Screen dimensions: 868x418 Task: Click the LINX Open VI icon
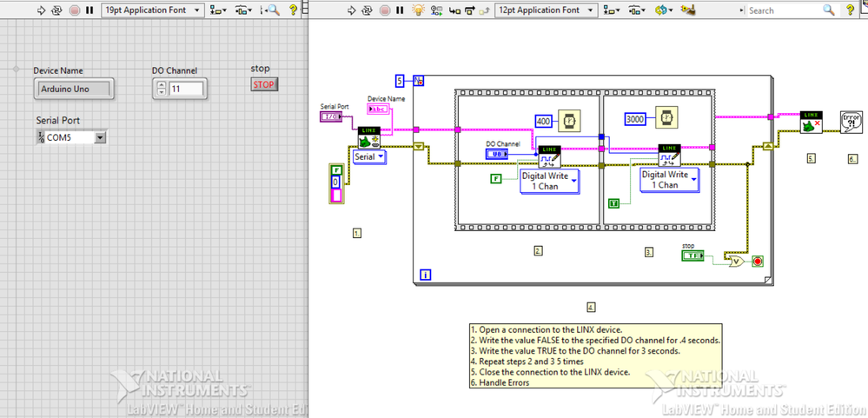tap(368, 138)
